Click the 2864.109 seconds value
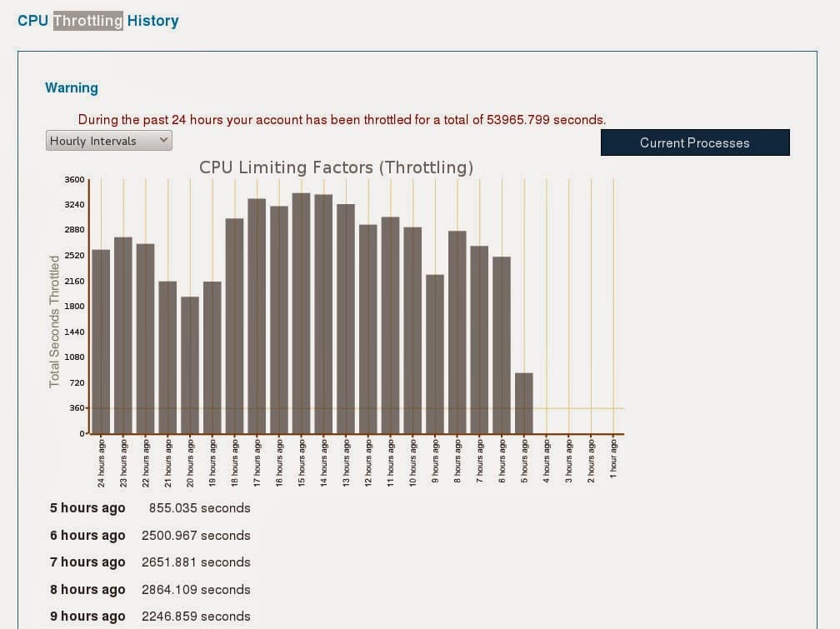Image resolution: width=840 pixels, height=629 pixels. pyautogui.click(x=196, y=590)
